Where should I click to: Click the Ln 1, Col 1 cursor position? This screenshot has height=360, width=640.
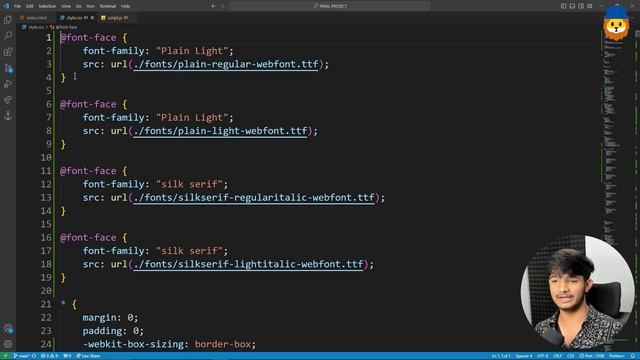pos(501,356)
